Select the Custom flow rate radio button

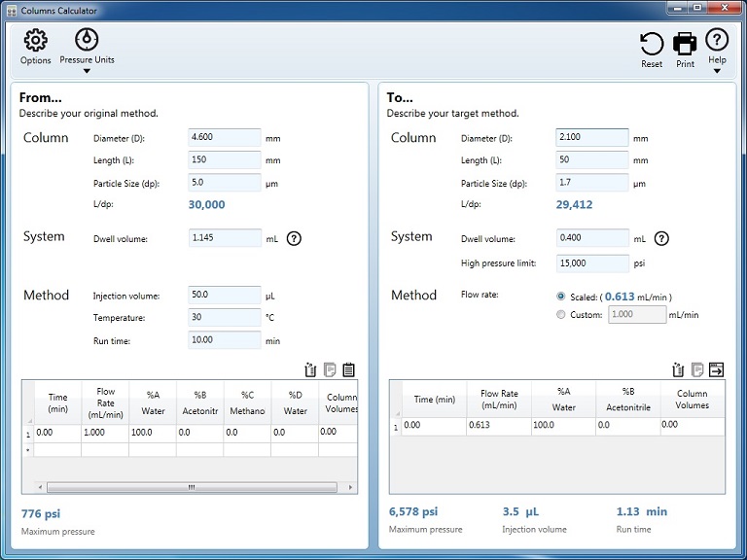point(560,314)
